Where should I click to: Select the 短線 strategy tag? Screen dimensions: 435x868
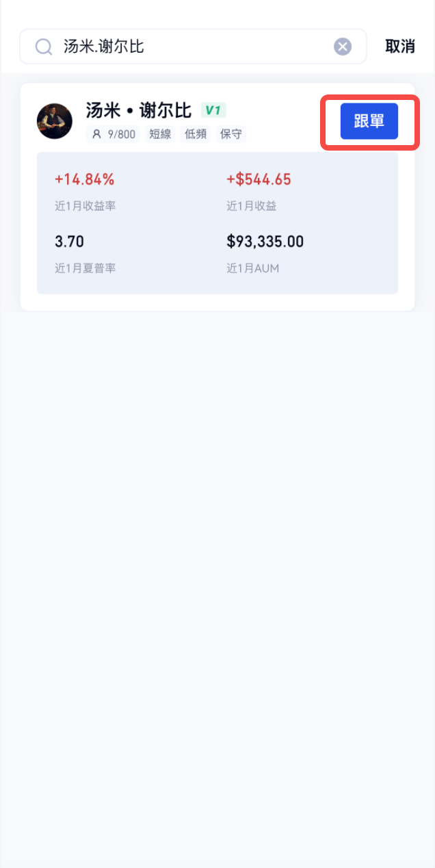160,134
